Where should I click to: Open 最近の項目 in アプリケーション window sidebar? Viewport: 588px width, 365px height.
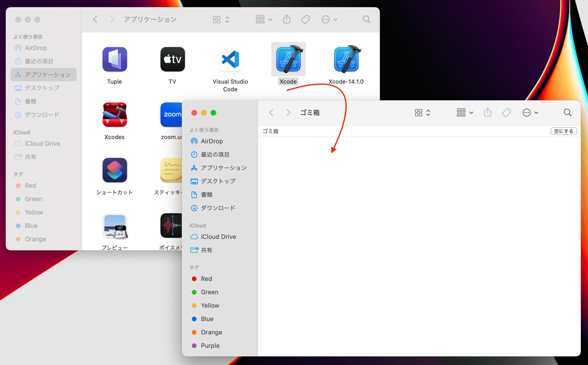(x=44, y=61)
